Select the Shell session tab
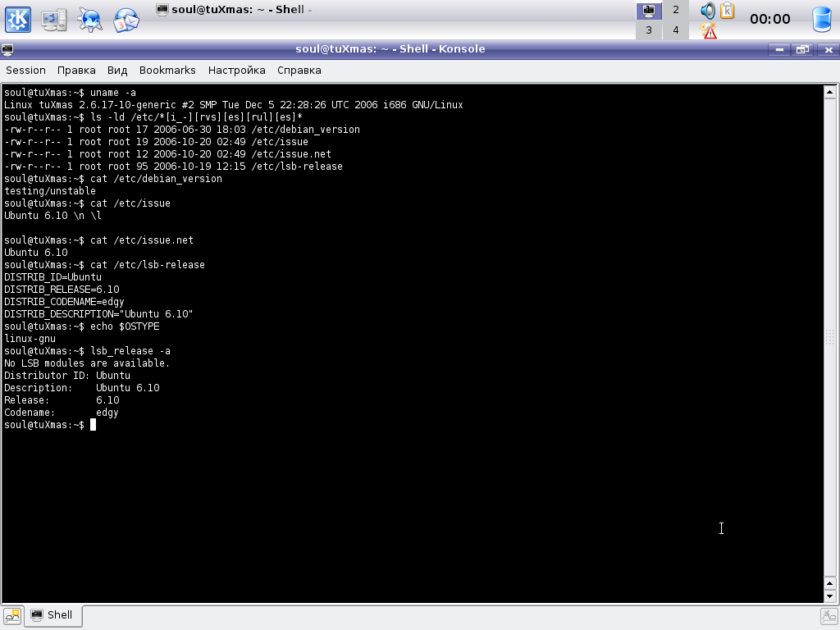 coord(52,615)
